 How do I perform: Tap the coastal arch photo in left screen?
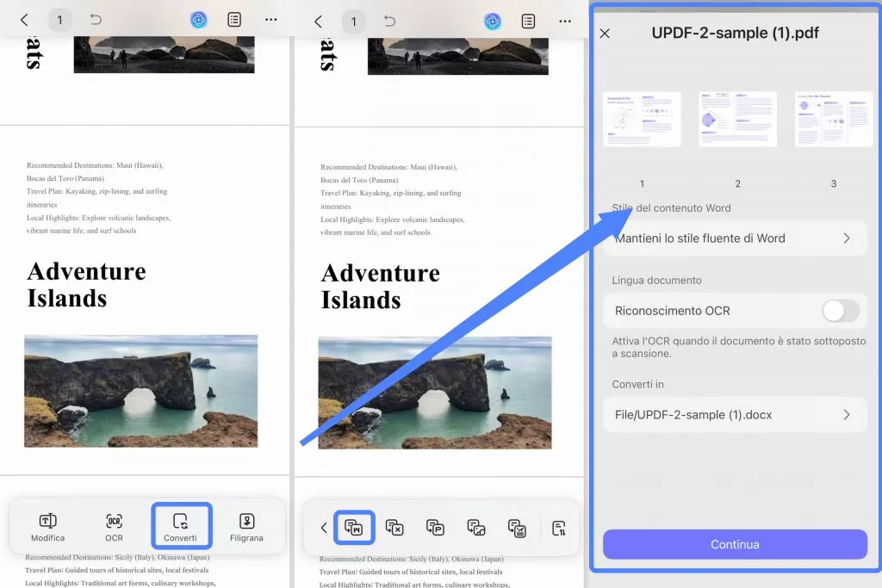point(140,391)
